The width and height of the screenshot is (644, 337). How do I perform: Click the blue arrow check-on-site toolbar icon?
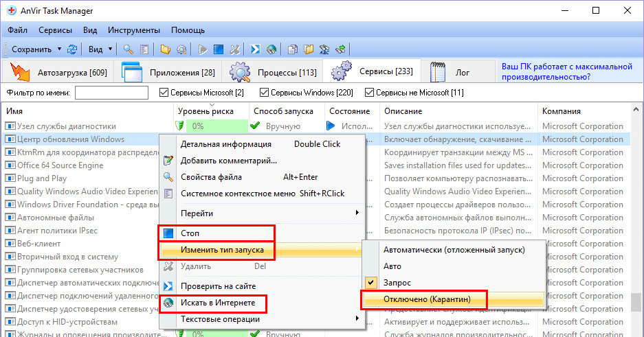[255, 49]
